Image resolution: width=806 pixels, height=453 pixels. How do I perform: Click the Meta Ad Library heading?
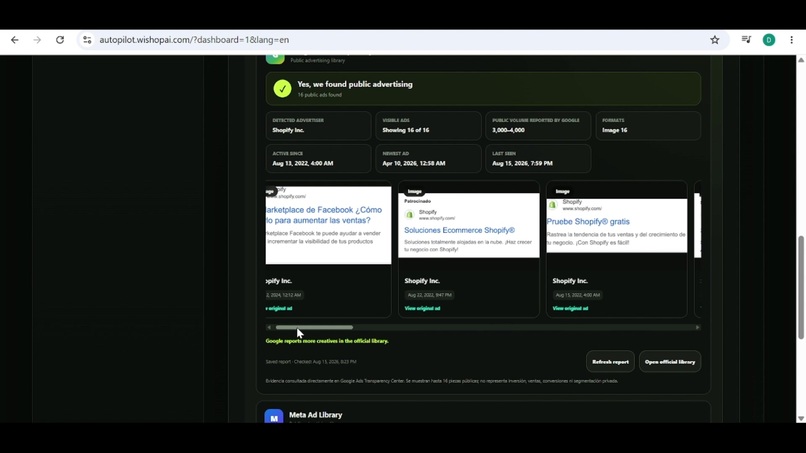[316, 415]
